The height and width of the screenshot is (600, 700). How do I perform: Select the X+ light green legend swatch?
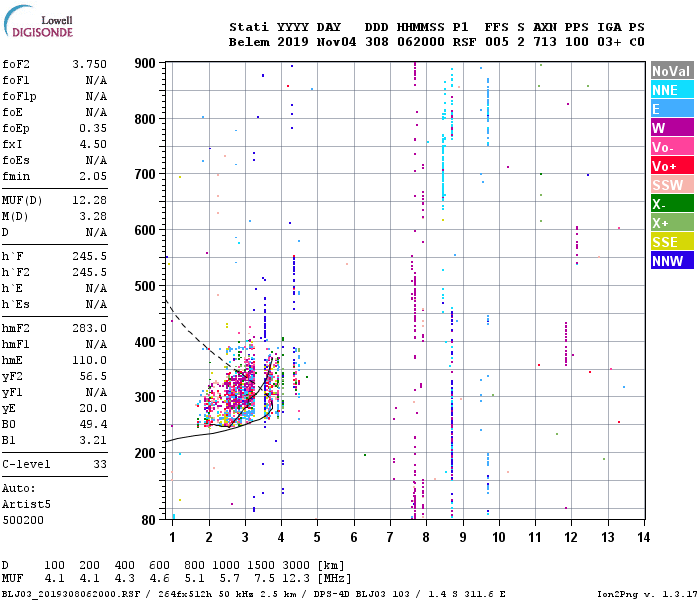click(672, 223)
